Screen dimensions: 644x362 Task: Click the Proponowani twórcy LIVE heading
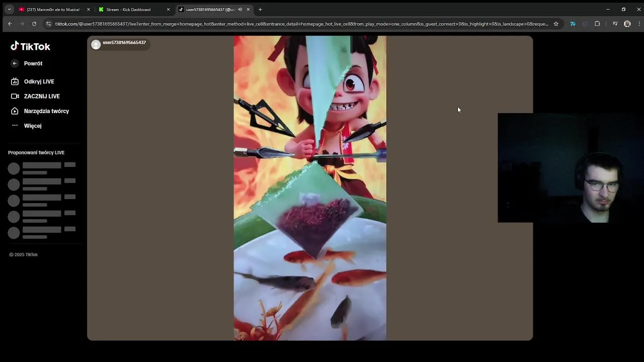(36, 152)
